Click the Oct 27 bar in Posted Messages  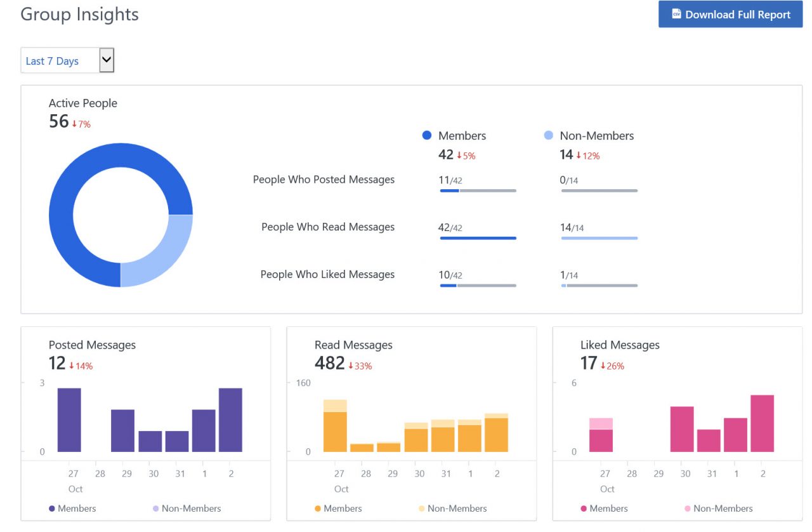pos(69,420)
